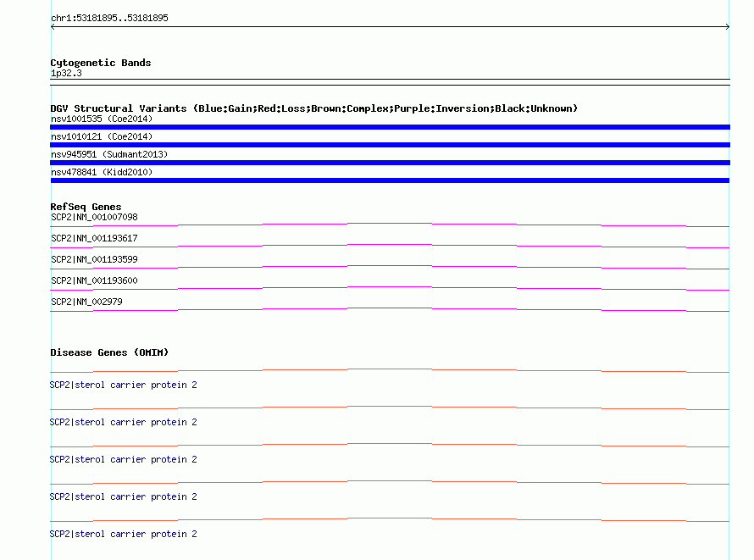The image size is (754, 560).
Task: Open the third SCP2|sterol carrier protein 2 link
Action: (x=123, y=459)
